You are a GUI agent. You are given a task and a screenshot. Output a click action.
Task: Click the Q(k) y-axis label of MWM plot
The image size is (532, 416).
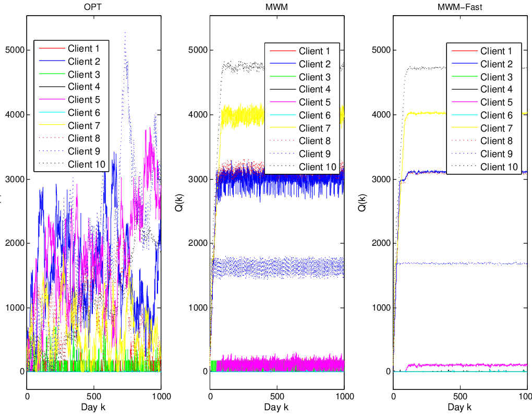point(179,203)
